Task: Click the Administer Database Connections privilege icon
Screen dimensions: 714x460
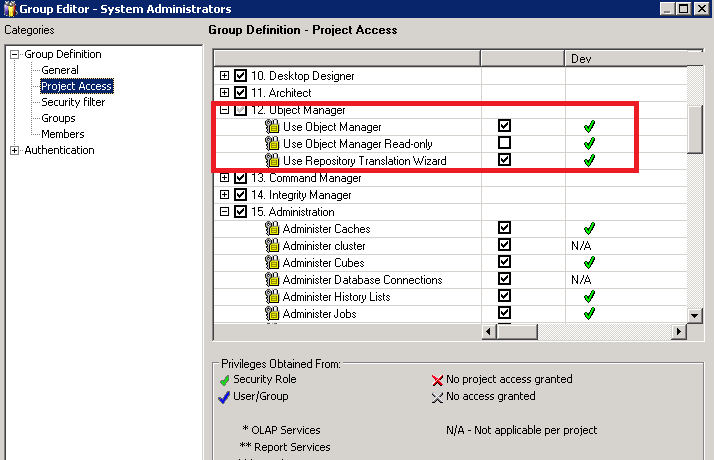Action: tap(272, 280)
